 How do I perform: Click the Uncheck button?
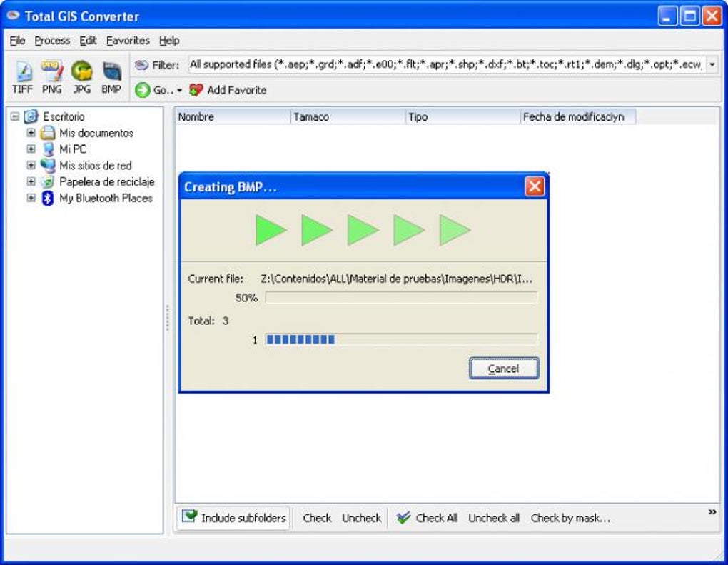(361, 518)
